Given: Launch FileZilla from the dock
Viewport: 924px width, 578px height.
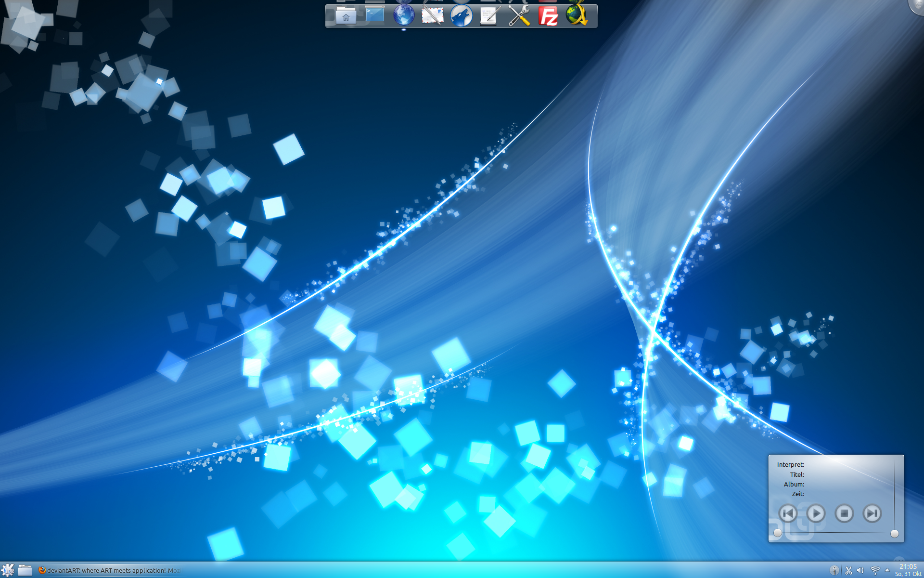Looking at the screenshot, I should 548,16.
